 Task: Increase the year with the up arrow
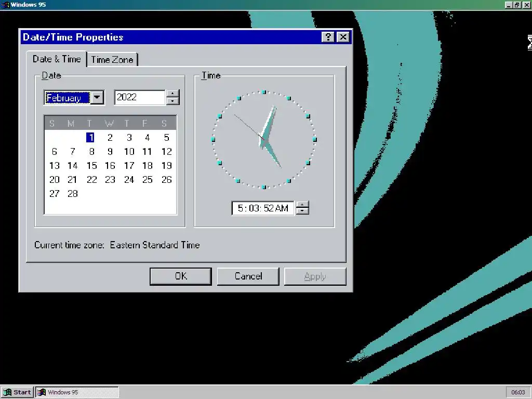click(x=172, y=94)
